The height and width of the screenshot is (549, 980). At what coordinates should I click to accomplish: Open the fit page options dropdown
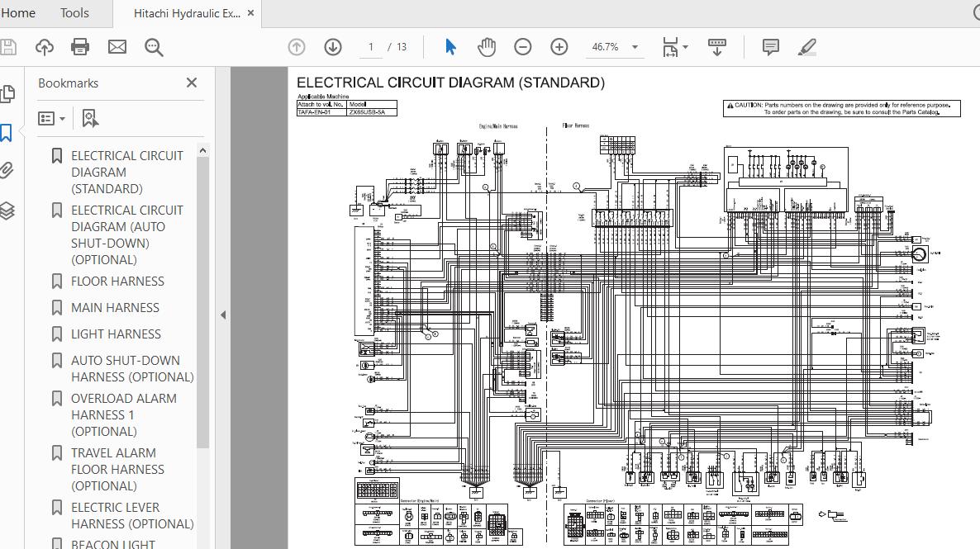point(685,47)
